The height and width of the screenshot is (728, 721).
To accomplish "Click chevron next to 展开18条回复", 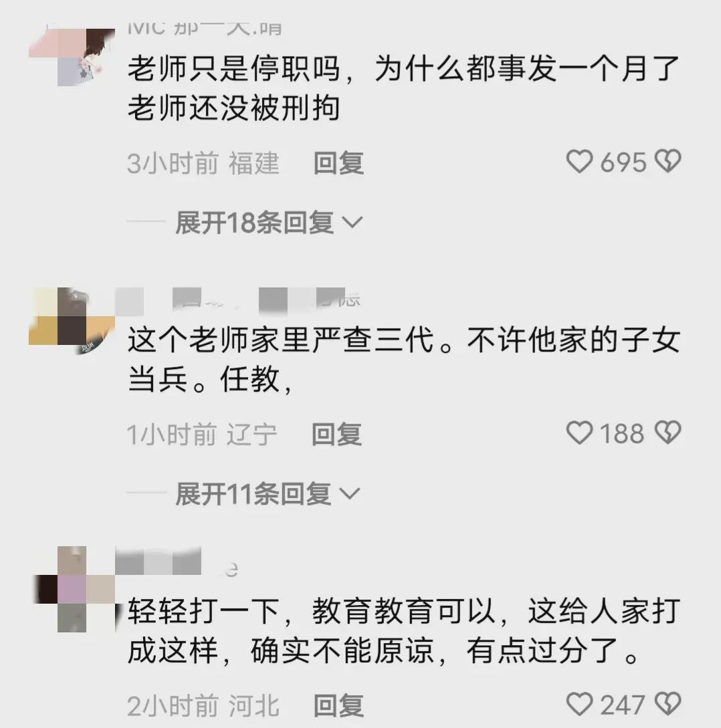I will (x=352, y=223).
